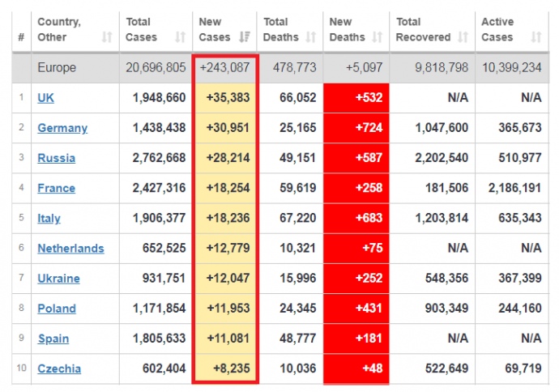The image size is (559, 392).
Task: Click sort arrows in Total Cases header
Action: [x=180, y=37]
